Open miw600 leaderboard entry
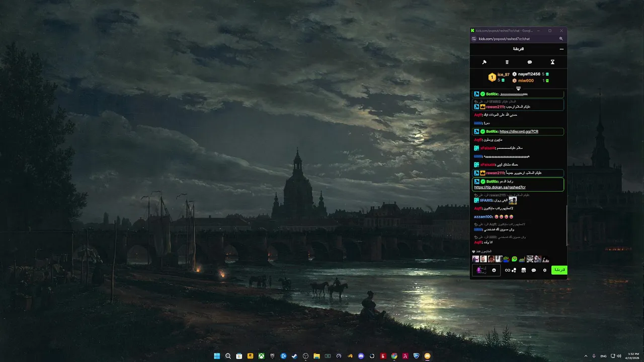This screenshot has height=362, width=644. pyautogui.click(x=526, y=80)
